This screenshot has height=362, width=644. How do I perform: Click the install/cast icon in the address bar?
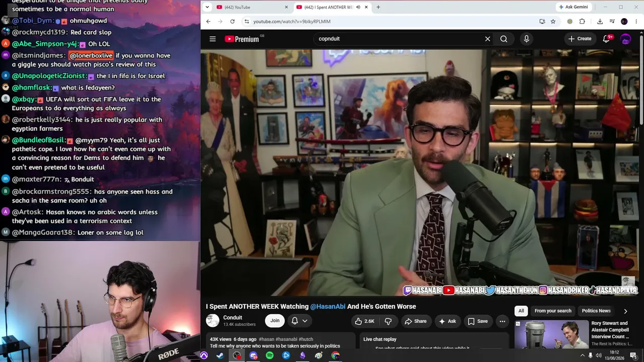(x=542, y=22)
